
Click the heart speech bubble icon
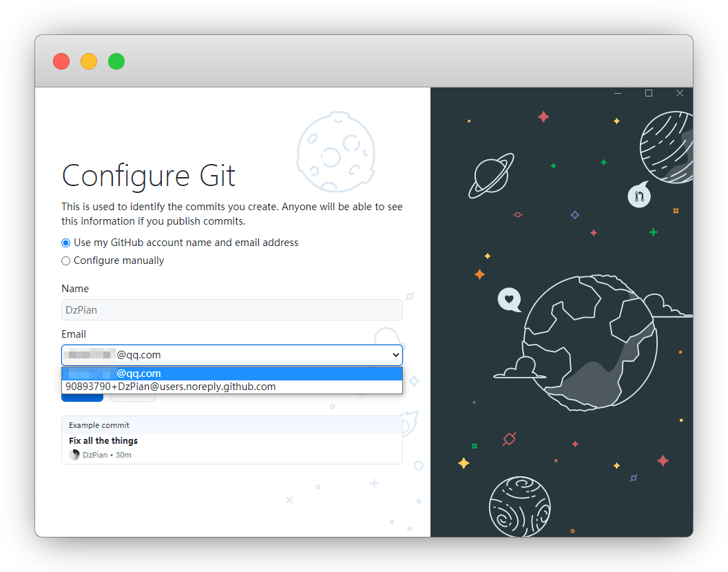click(509, 300)
